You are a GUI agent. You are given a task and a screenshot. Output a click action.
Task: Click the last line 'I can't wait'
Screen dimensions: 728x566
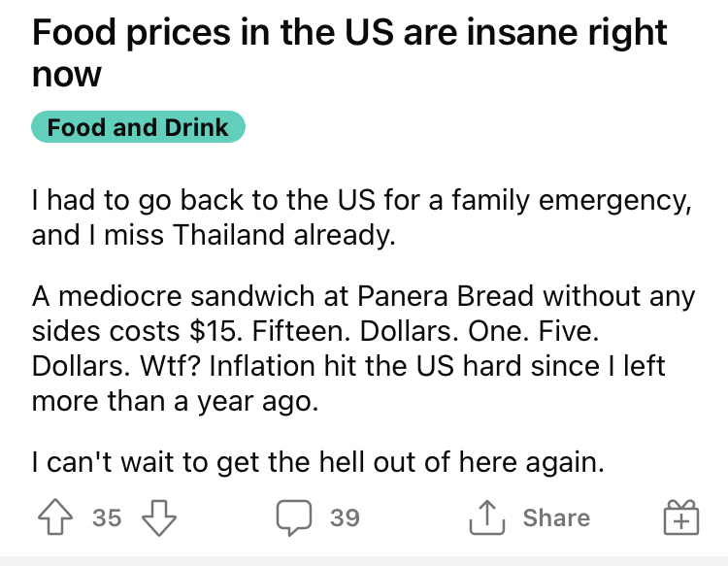tap(318, 462)
